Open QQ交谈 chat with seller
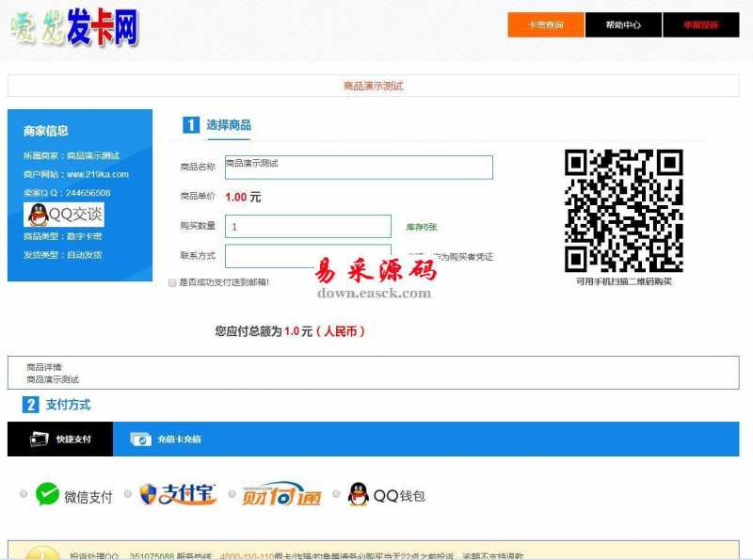This screenshot has height=560, width=753. click(x=64, y=215)
